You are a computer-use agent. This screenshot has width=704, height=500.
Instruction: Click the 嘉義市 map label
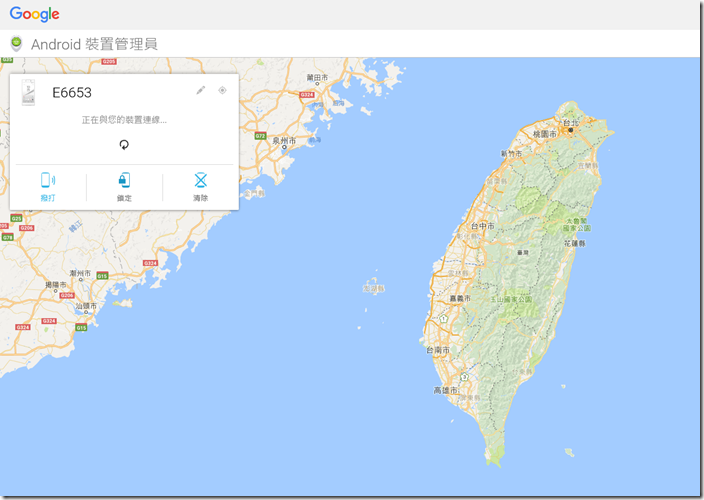(x=460, y=298)
